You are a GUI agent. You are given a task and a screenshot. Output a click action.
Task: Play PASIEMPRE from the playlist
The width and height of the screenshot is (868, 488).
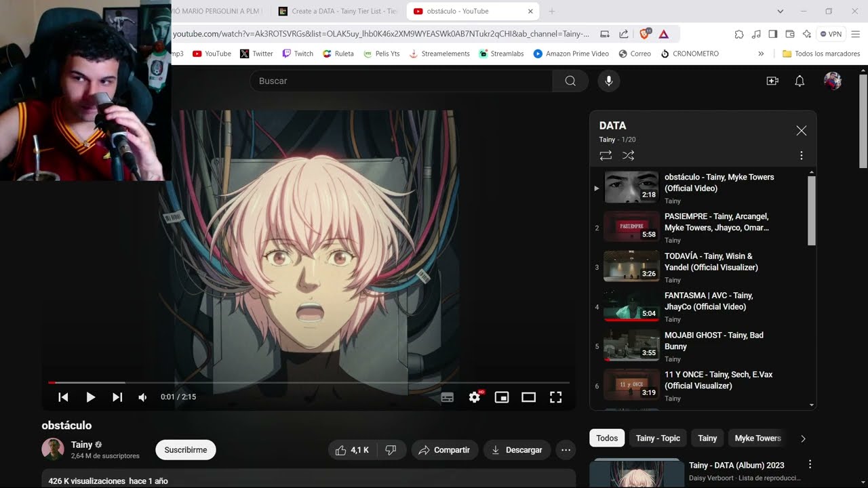coord(702,228)
